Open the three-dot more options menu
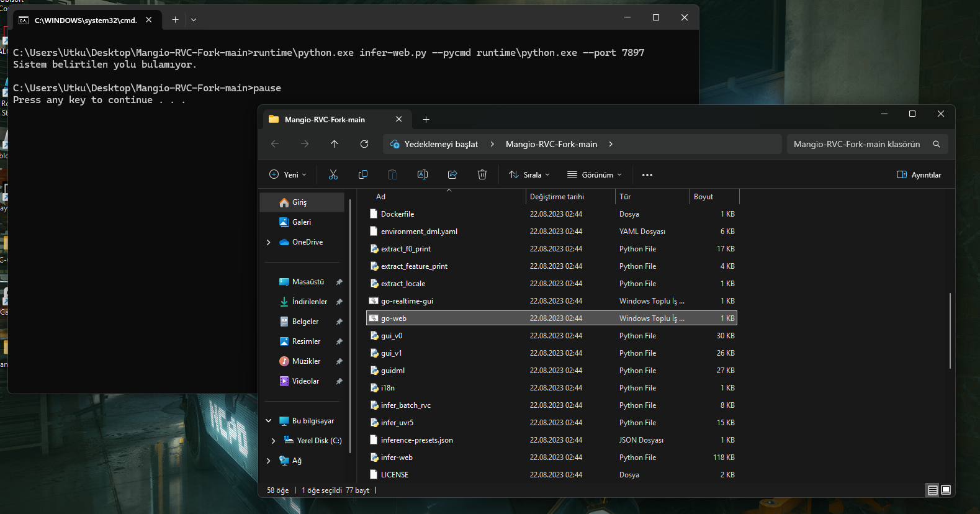This screenshot has height=514, width=980. coord(647,174)
